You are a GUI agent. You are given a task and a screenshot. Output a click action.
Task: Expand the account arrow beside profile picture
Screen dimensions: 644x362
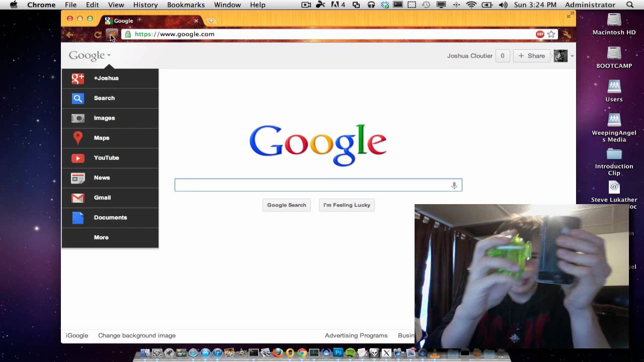tap(572, 56)
